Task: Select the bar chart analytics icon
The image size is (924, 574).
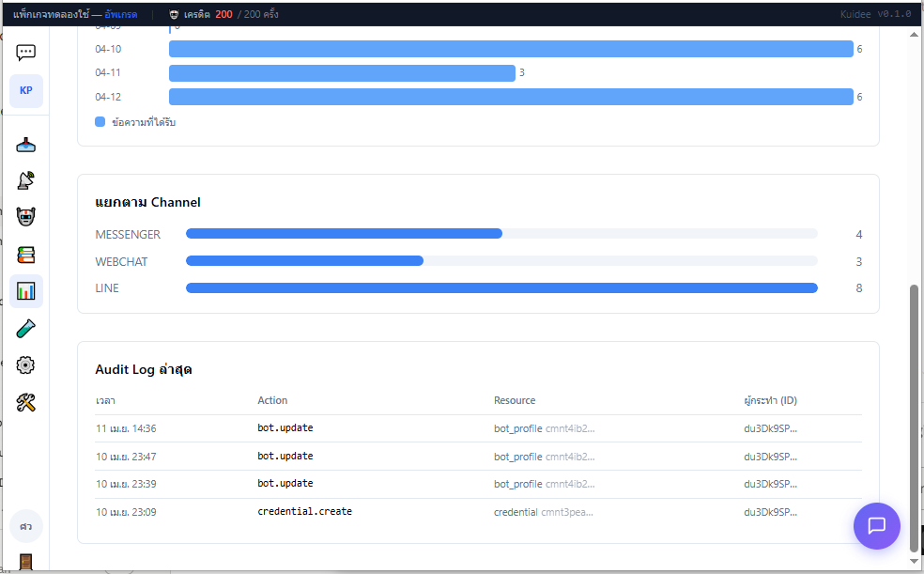Action: pyautogui.click(x=26, y=291)
